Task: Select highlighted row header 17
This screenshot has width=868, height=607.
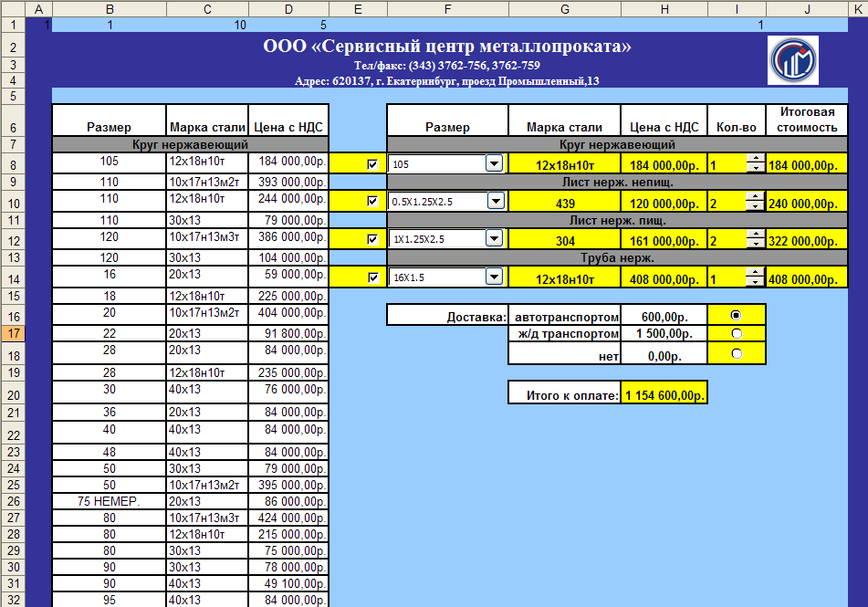Action: click(13, 333)
